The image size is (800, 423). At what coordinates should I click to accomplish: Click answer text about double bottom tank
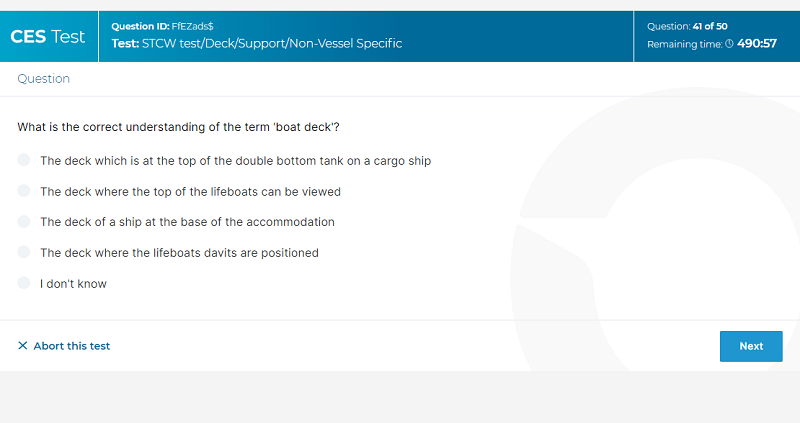236,161
